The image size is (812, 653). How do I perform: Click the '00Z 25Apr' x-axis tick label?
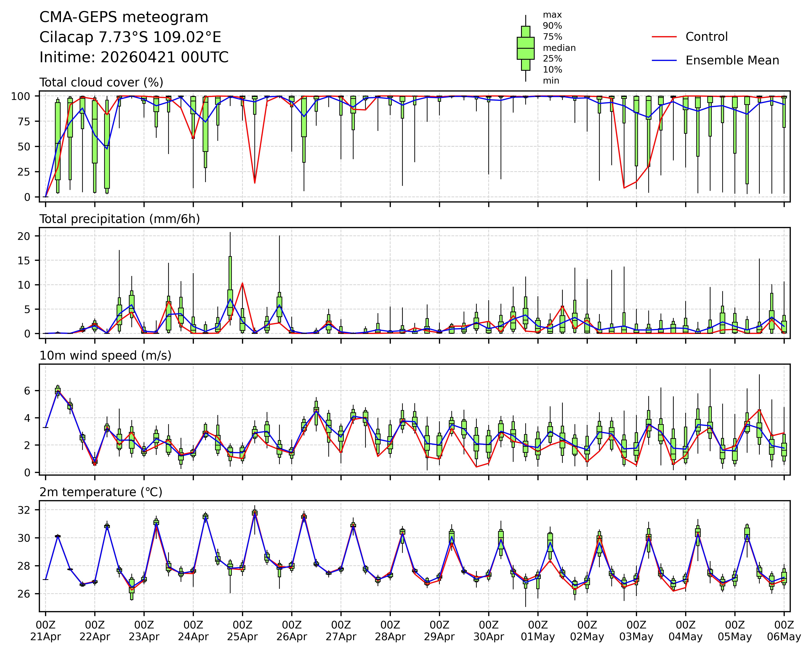pos(242,631)
